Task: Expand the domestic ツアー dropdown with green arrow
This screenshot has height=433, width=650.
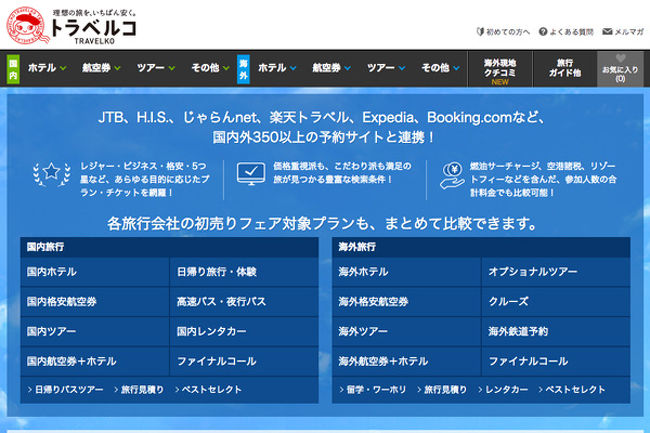Action: pyautogui.click(x=156, y=68)
